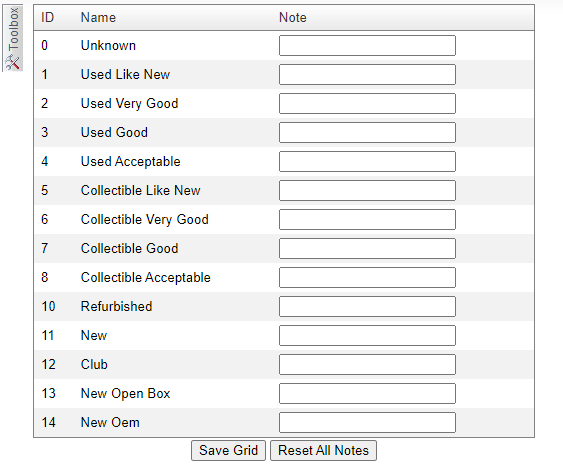Focus the Collectible Like New note field
The image size is (563, 466).
[367, 191]
